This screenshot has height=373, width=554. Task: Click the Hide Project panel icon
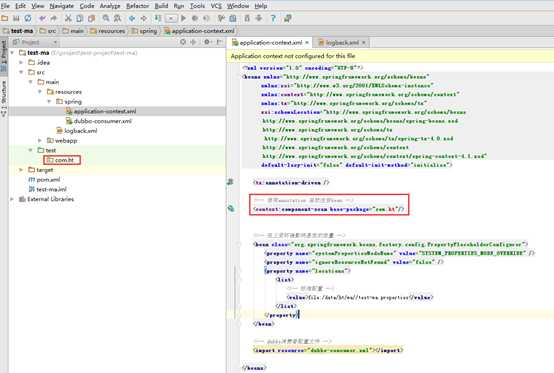point(219,42)
